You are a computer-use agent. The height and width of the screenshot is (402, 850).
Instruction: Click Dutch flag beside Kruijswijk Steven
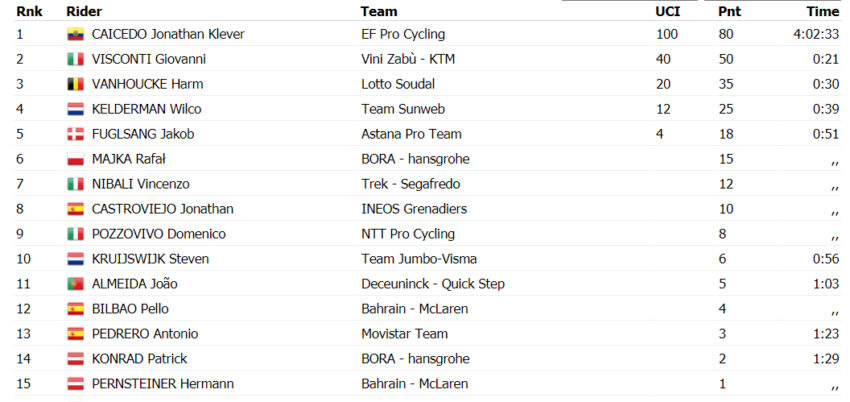pyautogui.click(x=75, y=259)
